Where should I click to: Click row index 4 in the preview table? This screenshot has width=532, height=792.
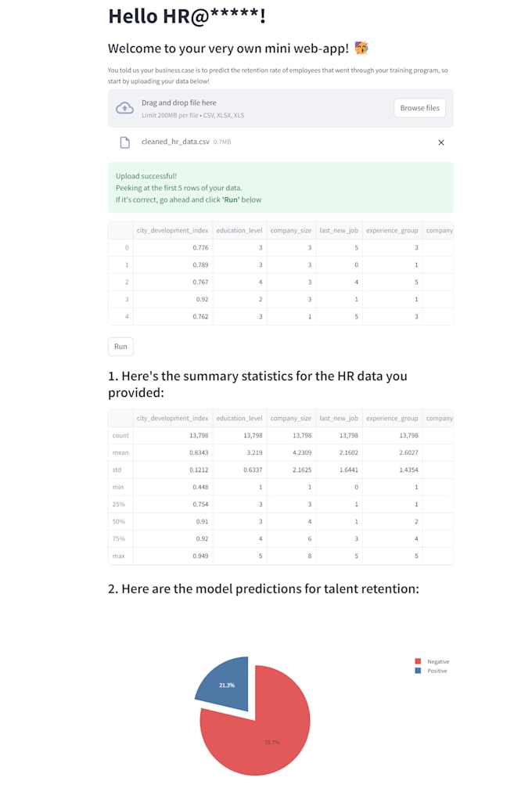point(126,316)
